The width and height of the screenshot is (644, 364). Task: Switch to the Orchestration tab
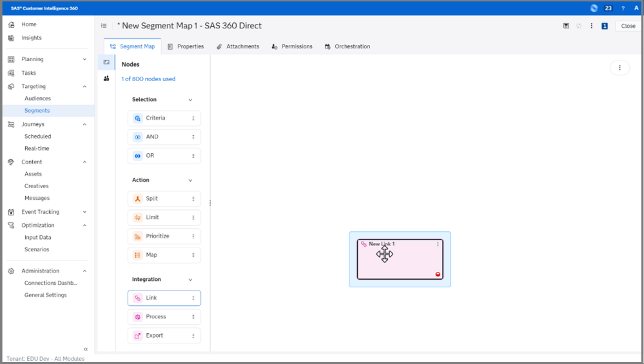(347, 46)
